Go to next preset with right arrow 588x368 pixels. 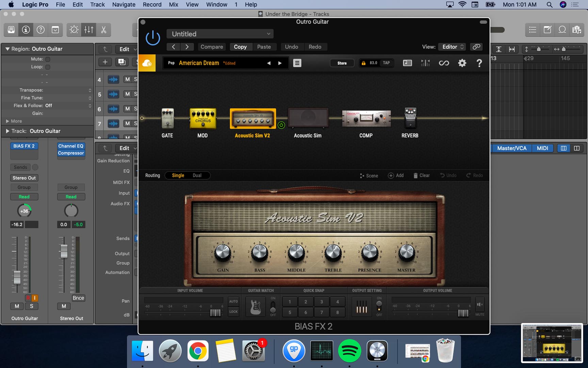click(280, 63)
